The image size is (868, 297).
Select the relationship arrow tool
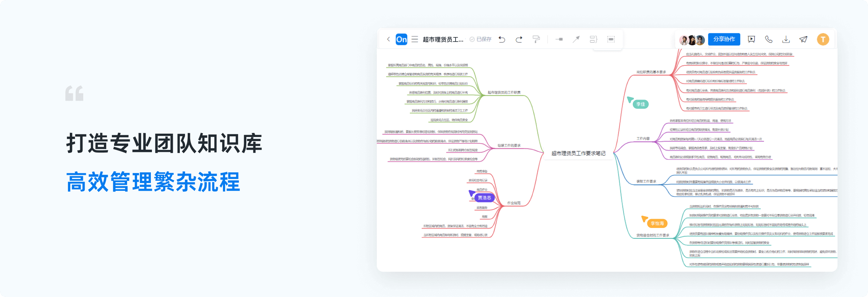(576, 39)
